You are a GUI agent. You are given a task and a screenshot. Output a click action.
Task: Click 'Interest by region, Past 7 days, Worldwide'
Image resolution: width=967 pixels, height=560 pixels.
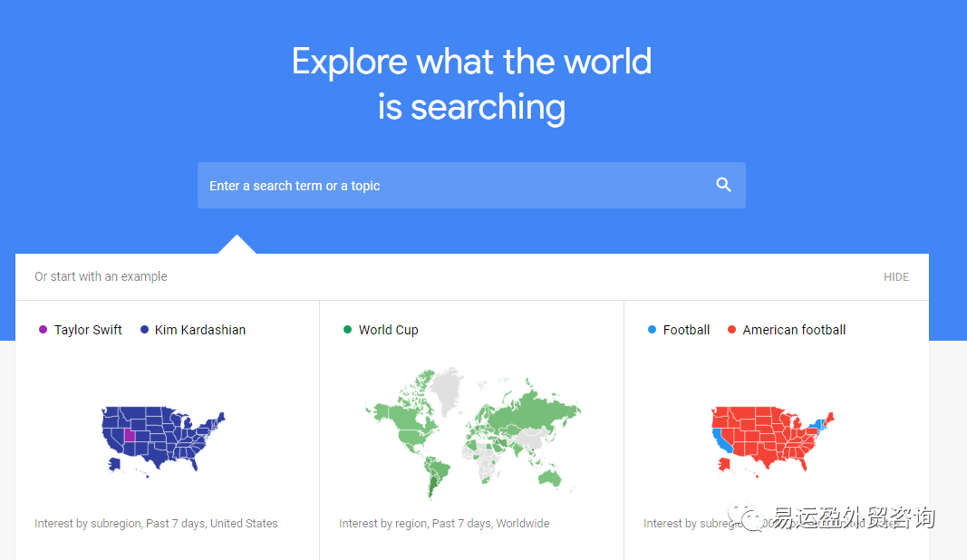pos(444,523)
